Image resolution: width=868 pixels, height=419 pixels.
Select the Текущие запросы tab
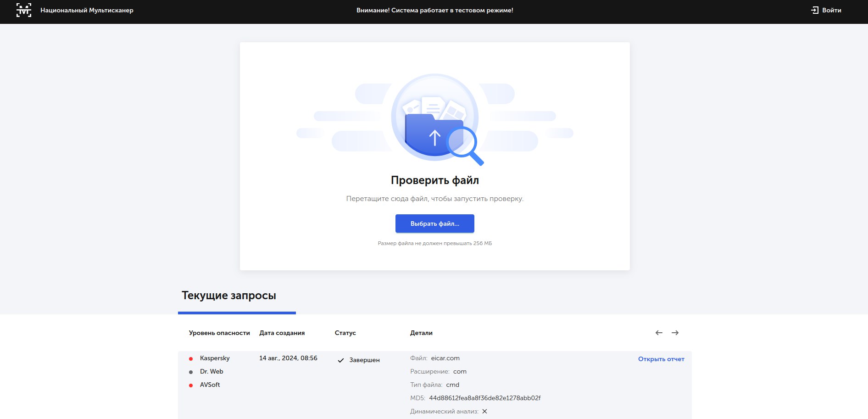click(229, 296)
